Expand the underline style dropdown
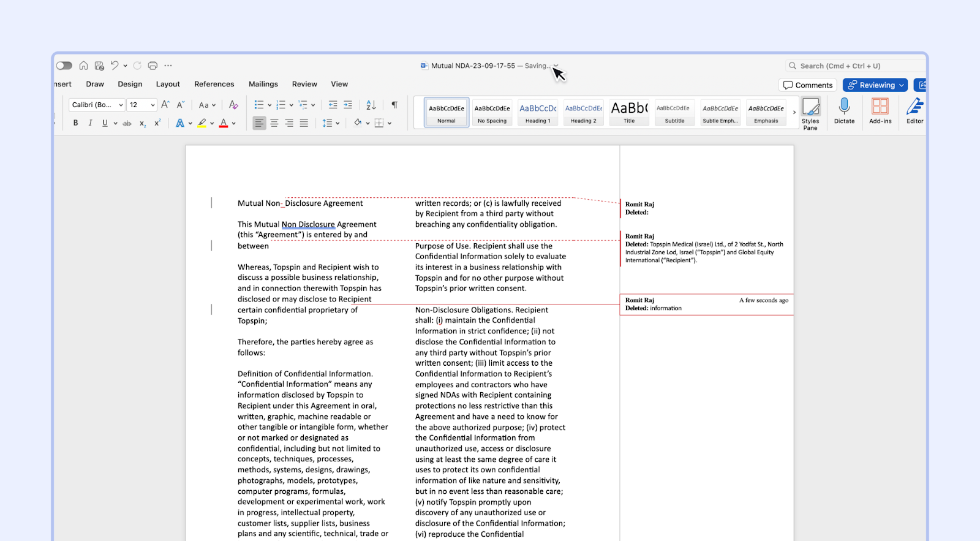980x541 pixels. 115,123
